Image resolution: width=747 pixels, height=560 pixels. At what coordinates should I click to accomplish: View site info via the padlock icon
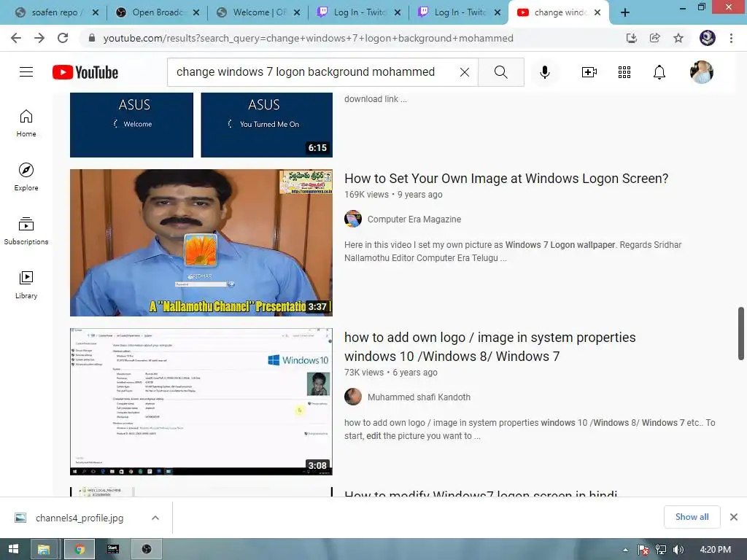[92, 38]
